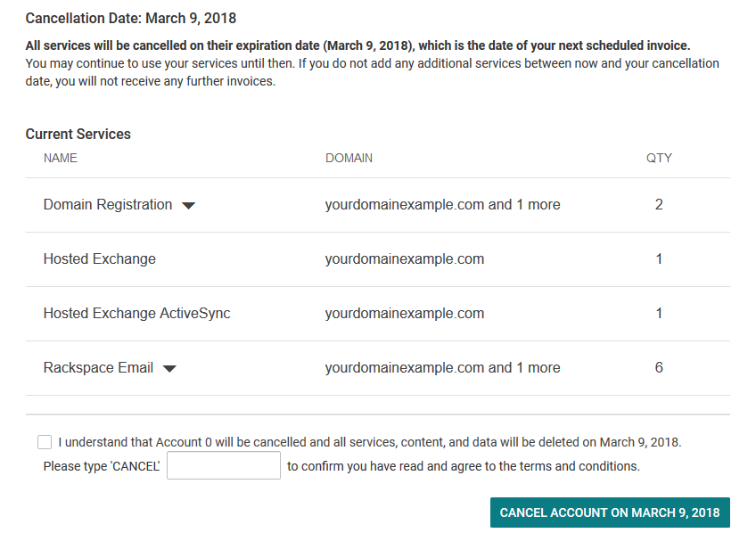Screen dimensions: 756x533
Task: Click the QTY column header
Action: click(x=659, y=159)
